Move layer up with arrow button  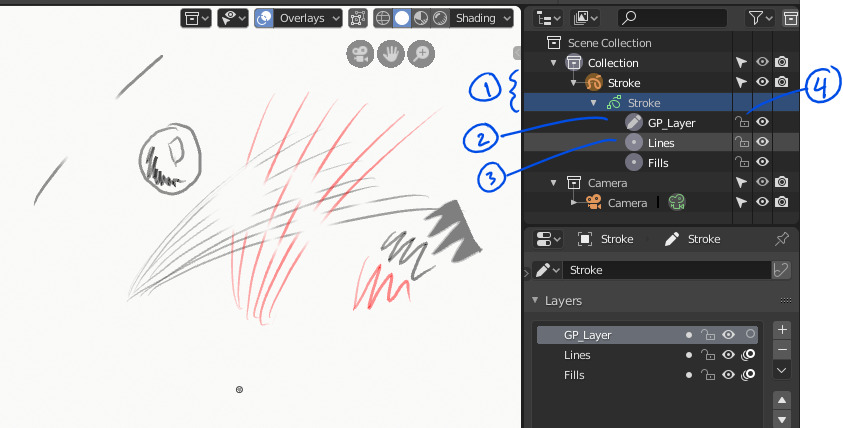click(x=782, y=400)
